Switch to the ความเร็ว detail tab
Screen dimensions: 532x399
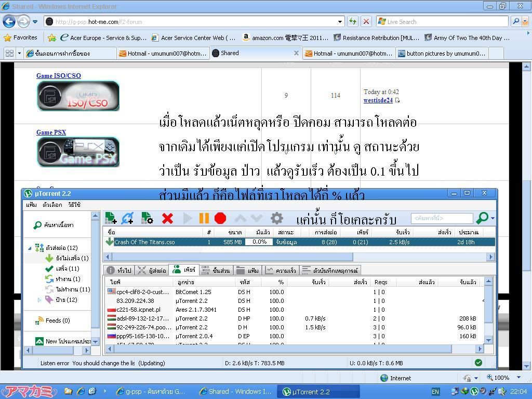tap(281, 270)
